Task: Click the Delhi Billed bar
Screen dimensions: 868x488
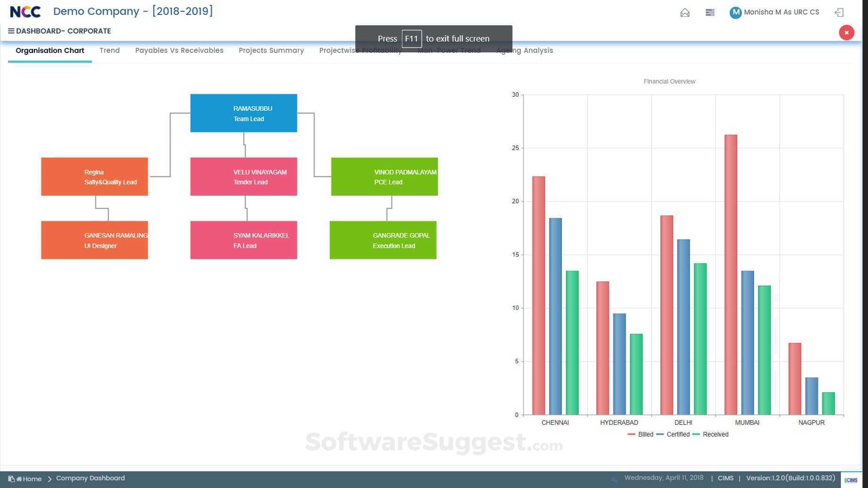Action: pos(667,315)
